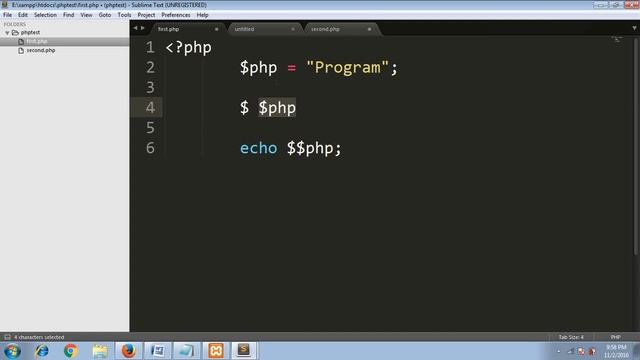
Task: Click the $php variable on line 2
Action: [x=258, y=68]
